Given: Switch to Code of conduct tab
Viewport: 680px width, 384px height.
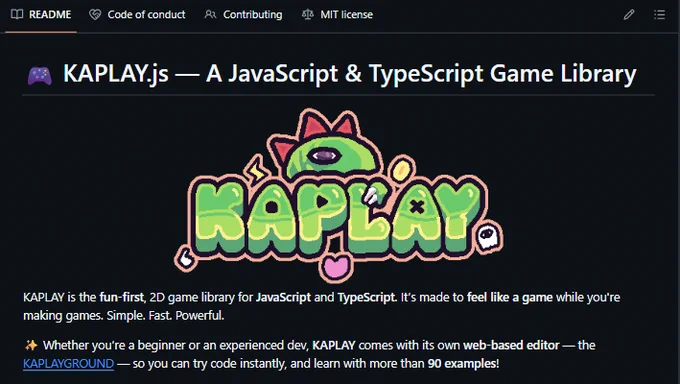Looking at the screenshot, I should (x=137, y=15).
